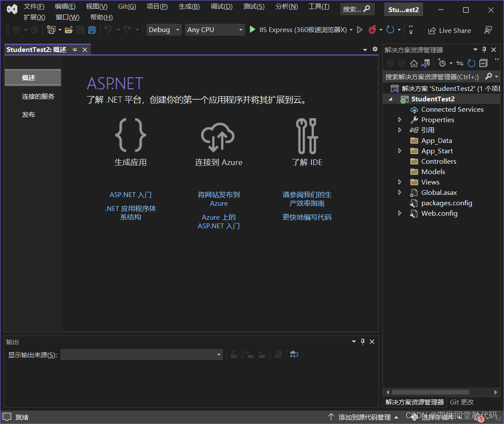The height and width of the screenshot is (424, 504).
Task: Close the StudentTest2 overview tab
Action: 85,49
